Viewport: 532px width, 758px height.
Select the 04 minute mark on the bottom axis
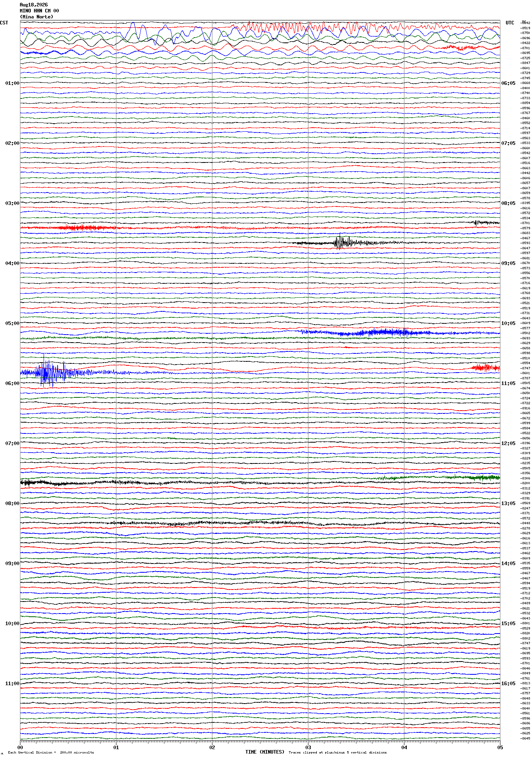tap(404, 747)
